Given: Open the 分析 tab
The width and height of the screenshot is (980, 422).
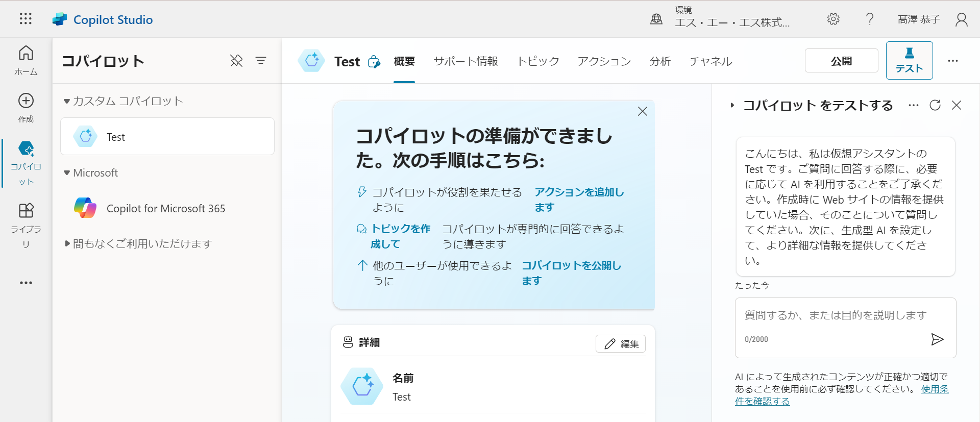Looking at the screenshot, I should (660, 61).
